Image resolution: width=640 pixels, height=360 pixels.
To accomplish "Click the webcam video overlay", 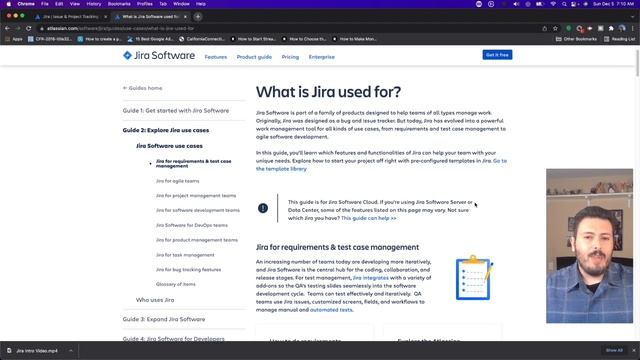I will [x=589, y=246].
